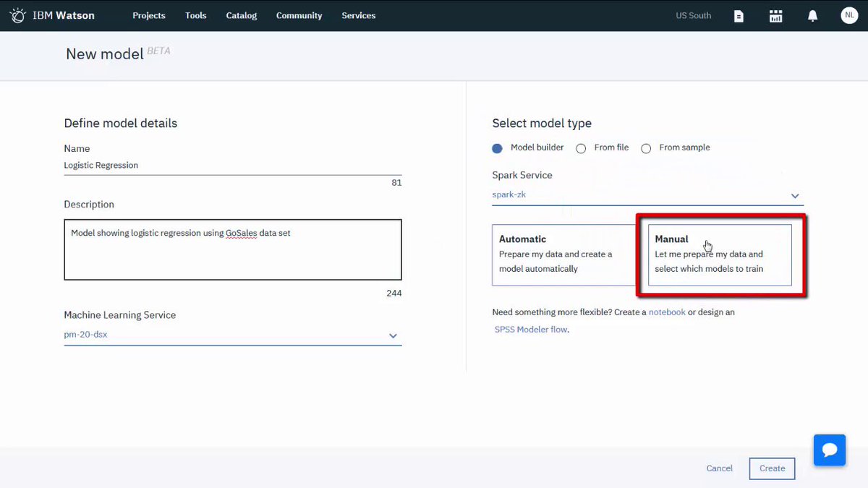Expand the Machine Learning Service dropdown arrow

[x=393, y=335]
